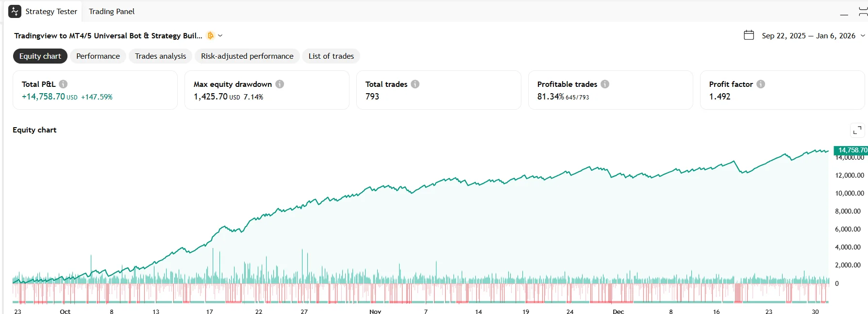Click the 7.14% drawdown percentage
Viewport: 868px width, 314px height.
pyautogui.click(x=253, y=97)
